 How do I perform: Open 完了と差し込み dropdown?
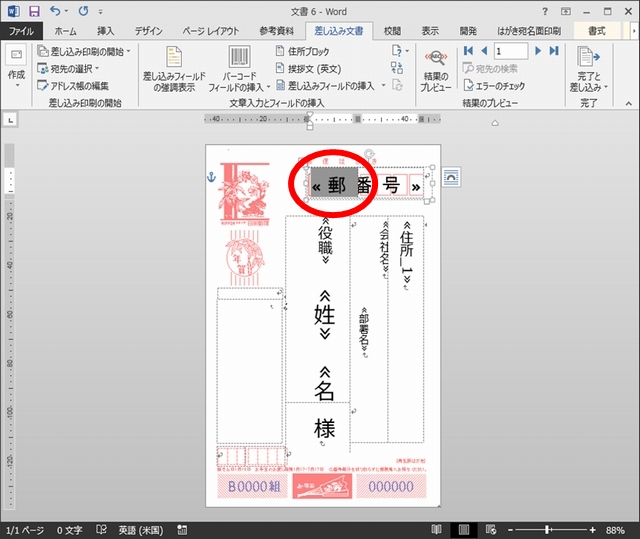588,69
